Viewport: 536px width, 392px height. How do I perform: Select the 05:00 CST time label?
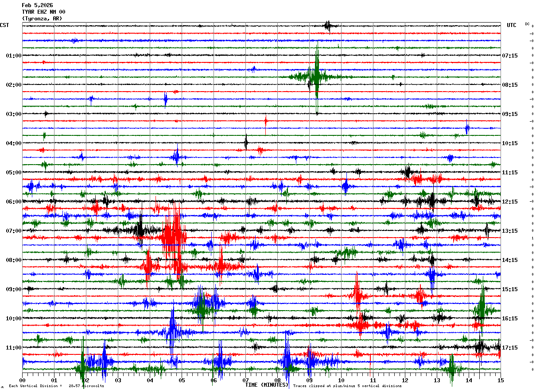tap(14, 173)
